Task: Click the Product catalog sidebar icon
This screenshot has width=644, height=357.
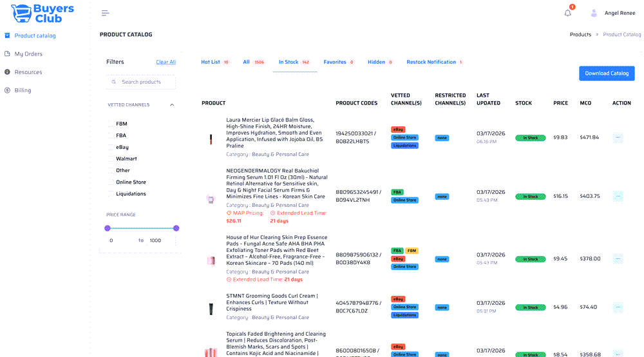Action: coord(7,35)
